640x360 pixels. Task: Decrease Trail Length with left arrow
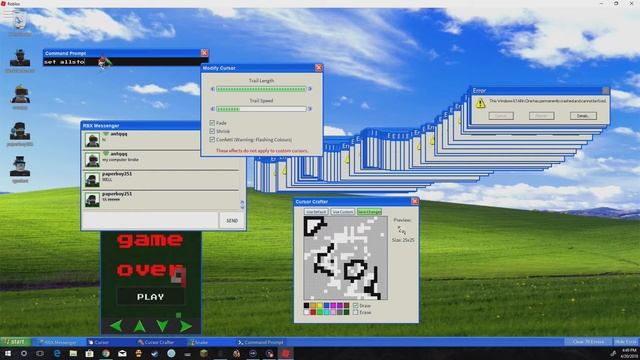[212, 89]
